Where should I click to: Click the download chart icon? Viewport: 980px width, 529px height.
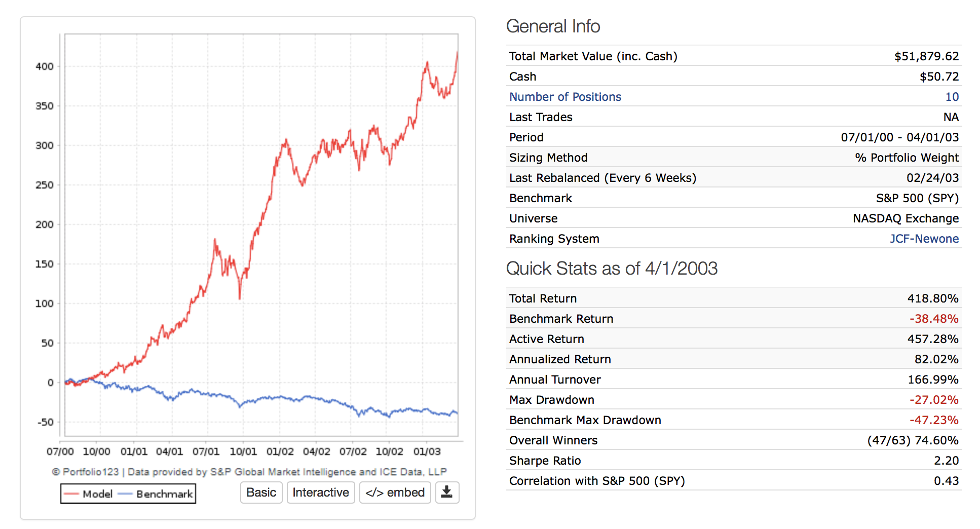[x=446, y=492]
